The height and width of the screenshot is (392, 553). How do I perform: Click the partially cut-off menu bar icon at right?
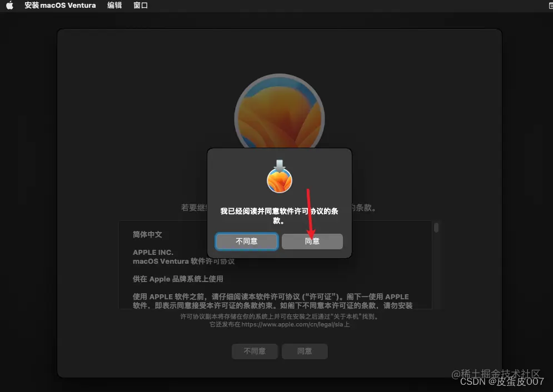[x=551, y=6]
